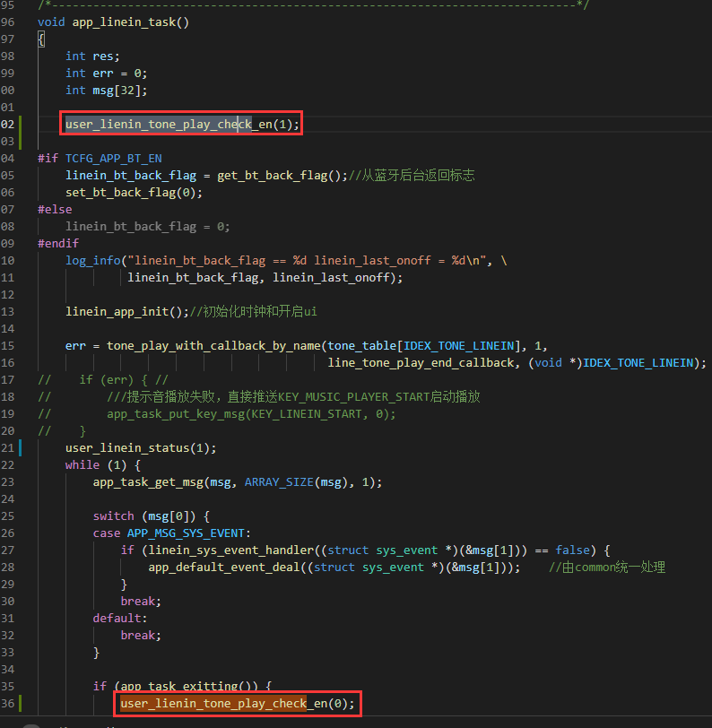Click 'case APP_MSG_SYS_EVENT:' label
Screen dimensions: 712x728
click(x=172, y=533)
